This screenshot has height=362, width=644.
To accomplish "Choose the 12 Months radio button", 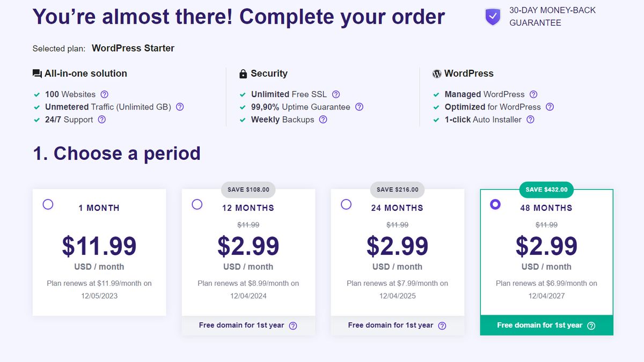I will [197, 204].
